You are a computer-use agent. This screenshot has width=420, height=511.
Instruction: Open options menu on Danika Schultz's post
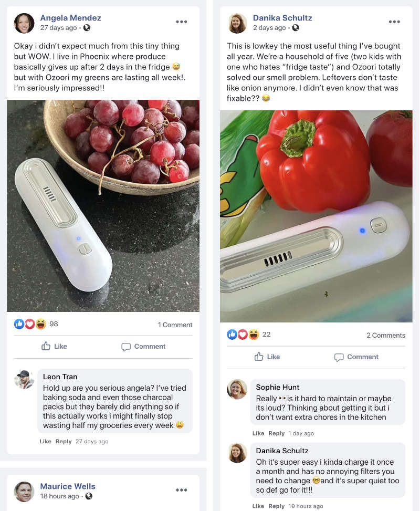pos(394,22)
